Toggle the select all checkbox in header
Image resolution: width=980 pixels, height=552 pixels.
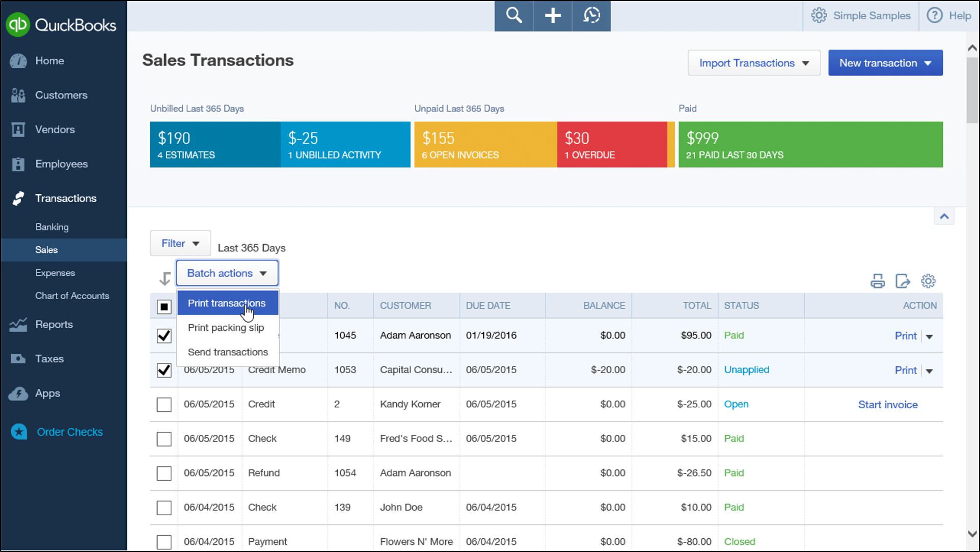(x=164, y=306)
